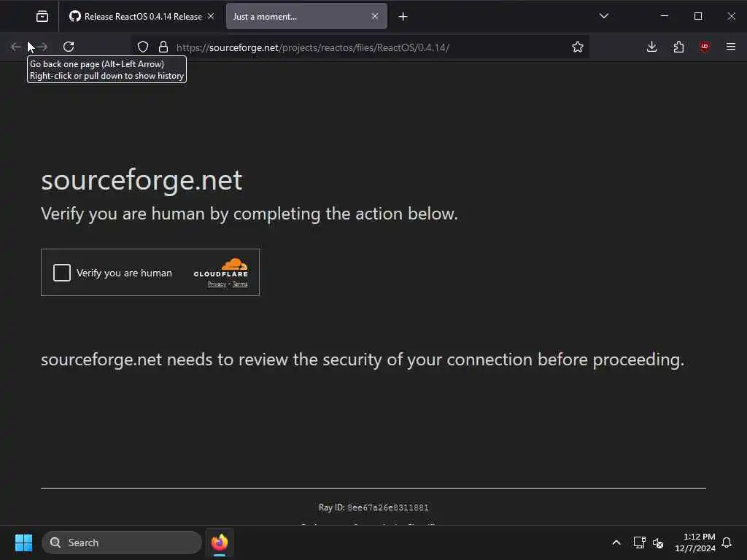This screenshot has height=560, width=747.
Task: Open the Firefox application menu
Action: pyautogui.click(x=730, y=47)
